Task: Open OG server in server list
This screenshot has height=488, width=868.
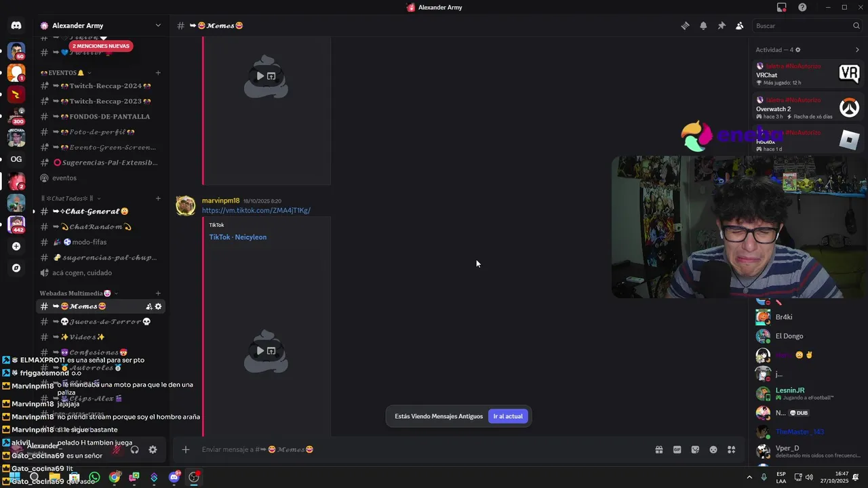Action: coord(16,159)
